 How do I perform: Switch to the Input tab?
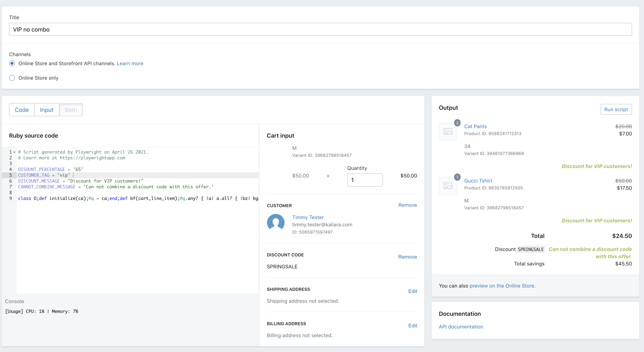pyautogui.click(x=47, y=110)
